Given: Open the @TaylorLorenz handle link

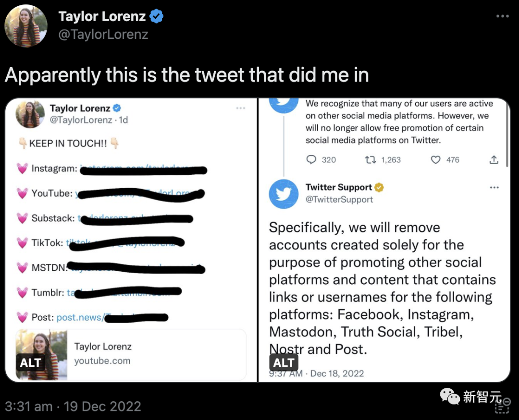Looking at the screenshot, I should (103, 35).
